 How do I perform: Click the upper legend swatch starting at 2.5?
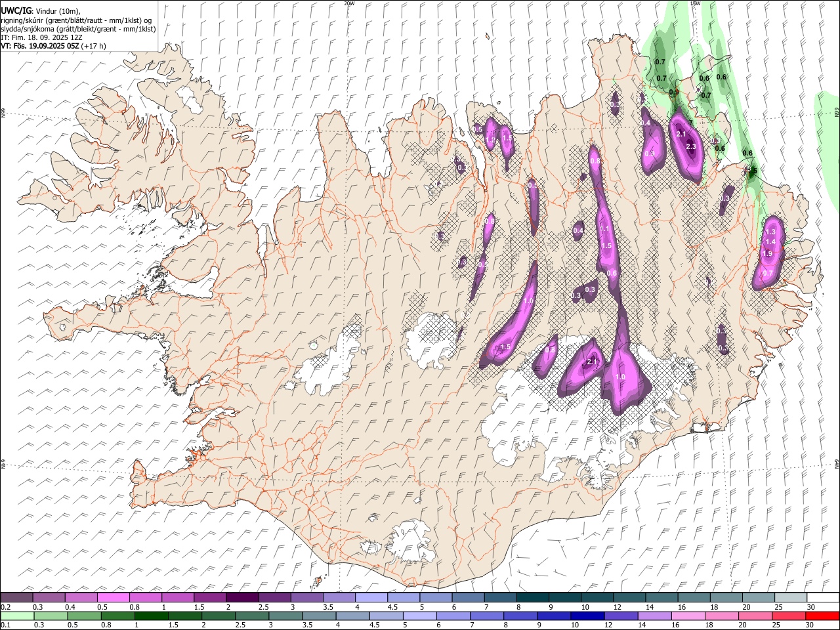[274, 597]
